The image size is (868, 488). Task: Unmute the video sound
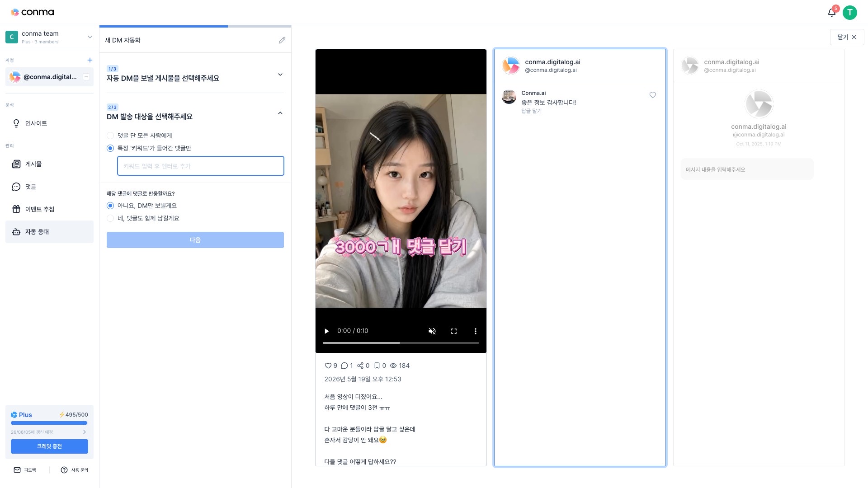[x=432, y=331]
